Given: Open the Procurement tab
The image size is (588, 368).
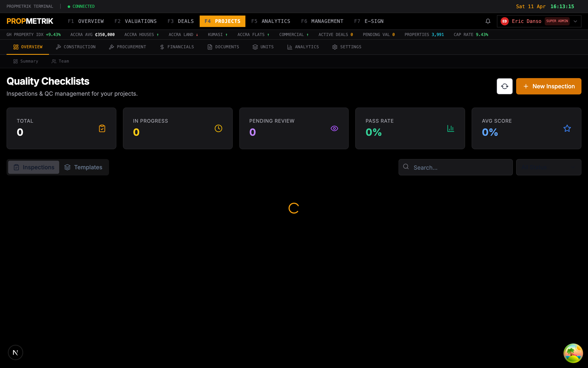Looking at the screenshot, I should click(128, 47).
